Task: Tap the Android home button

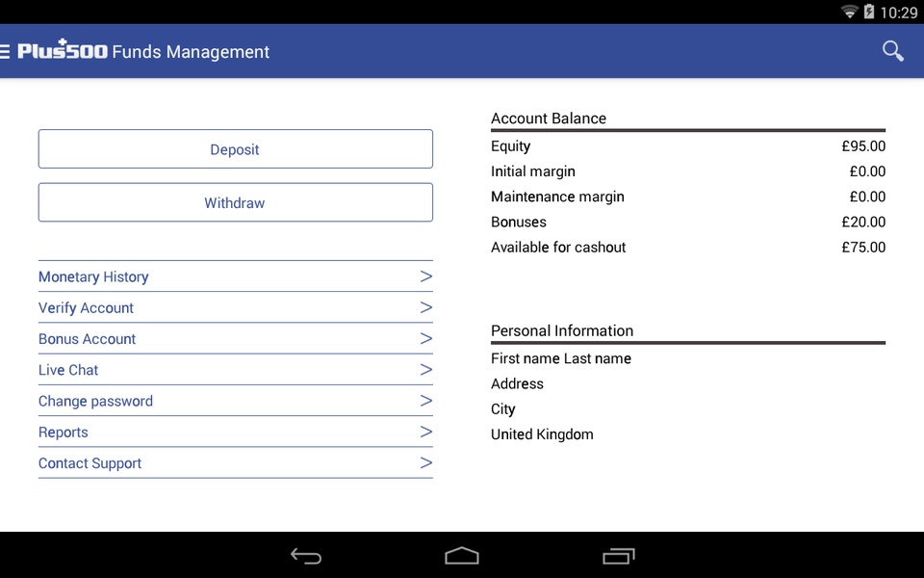Action: coord(462,556)
